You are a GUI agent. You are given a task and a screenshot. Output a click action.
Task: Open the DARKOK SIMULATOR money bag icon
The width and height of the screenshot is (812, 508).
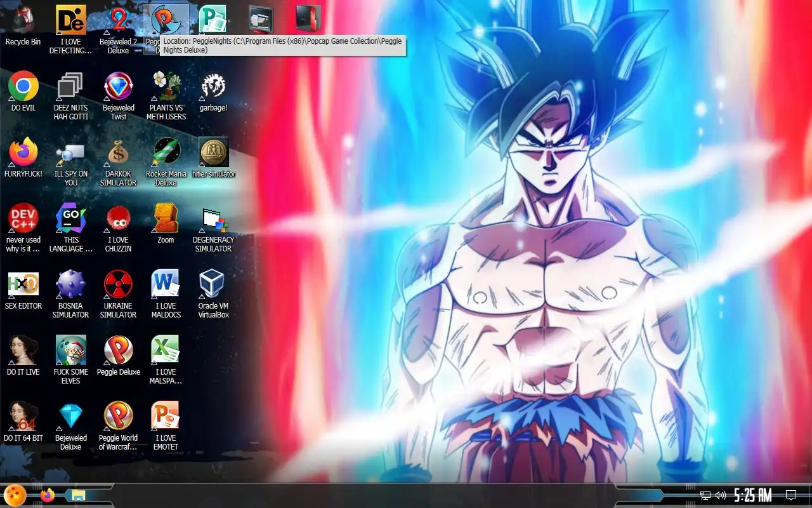(119, 152)
